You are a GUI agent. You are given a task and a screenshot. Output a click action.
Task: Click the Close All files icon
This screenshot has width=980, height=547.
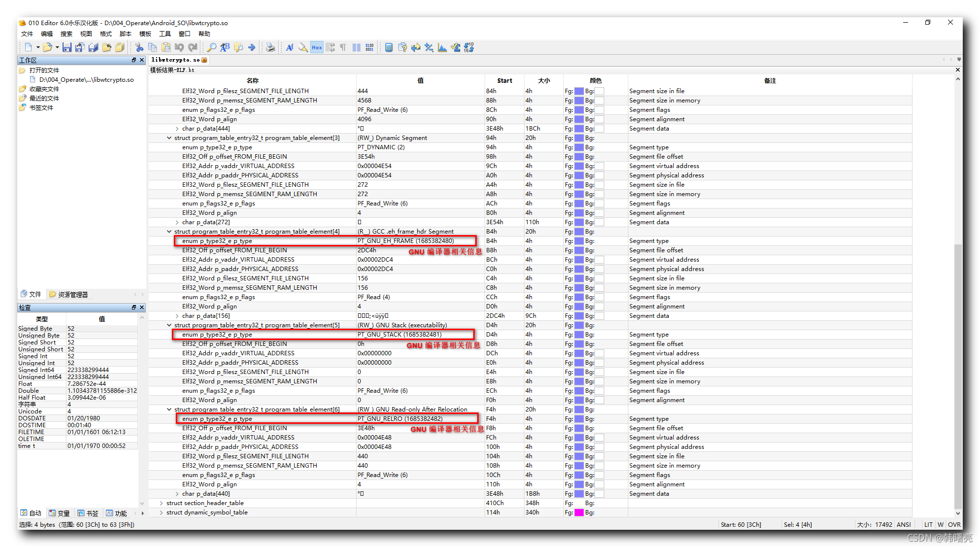tap(120, 47)
